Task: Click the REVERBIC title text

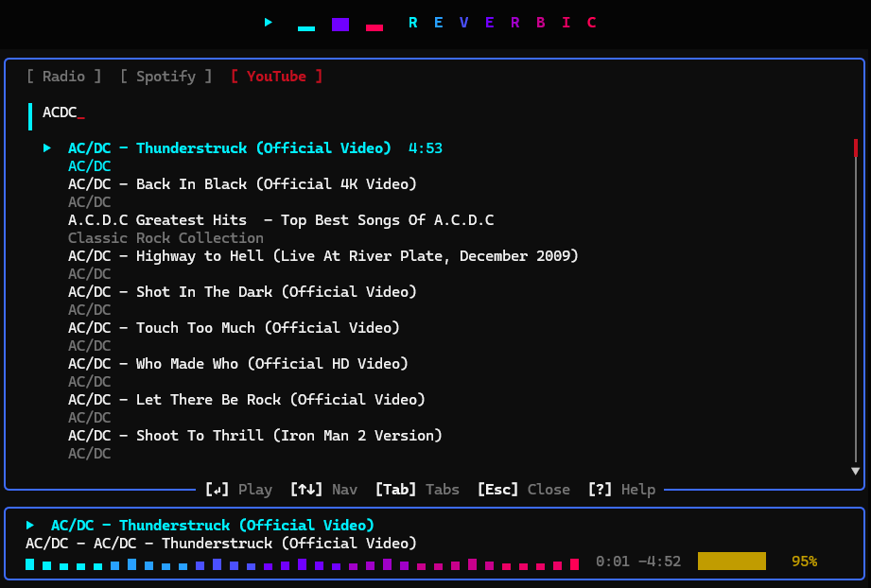Action: coord(502,23)
